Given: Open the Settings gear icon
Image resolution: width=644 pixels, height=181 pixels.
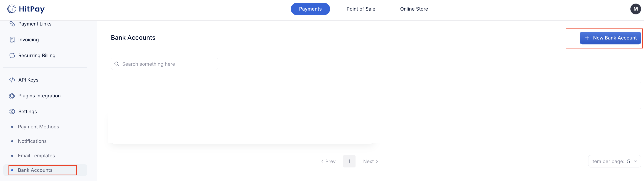Looking at the screenshot, I should (12, 111).
